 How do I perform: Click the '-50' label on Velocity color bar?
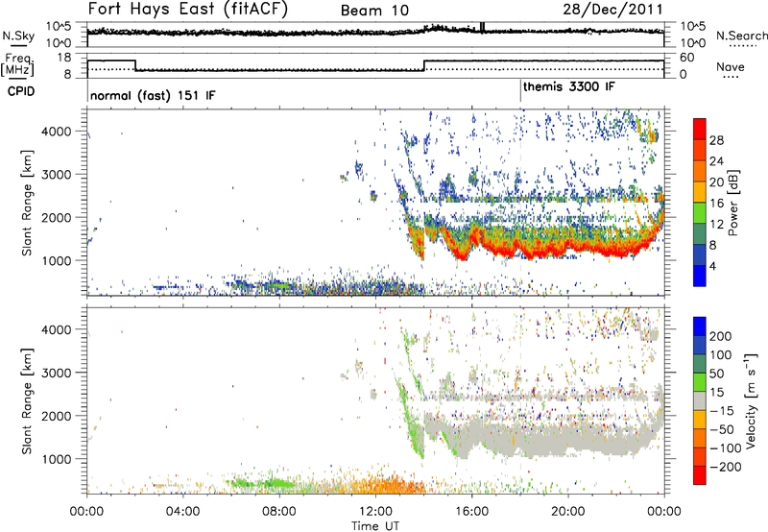[x=721, y=429]
